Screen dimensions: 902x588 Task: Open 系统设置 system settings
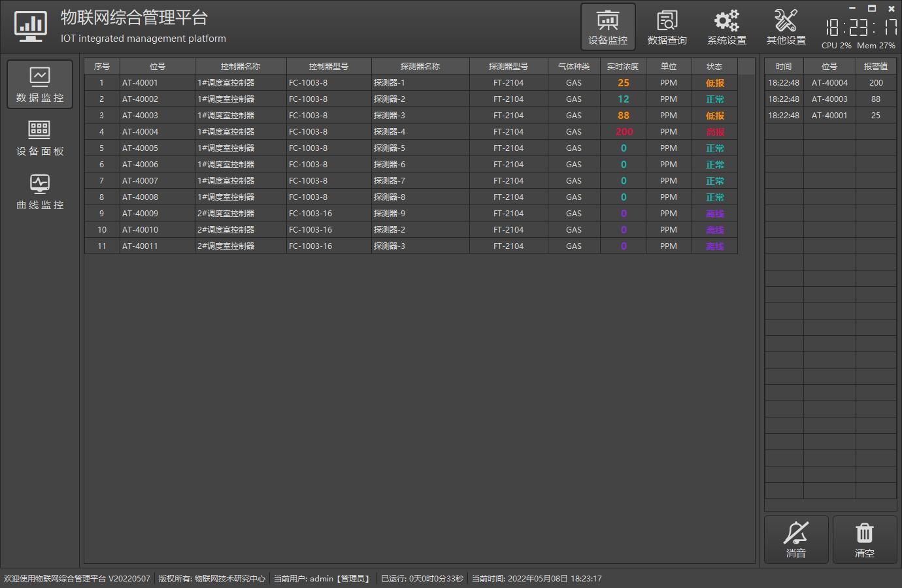(726, 27)
